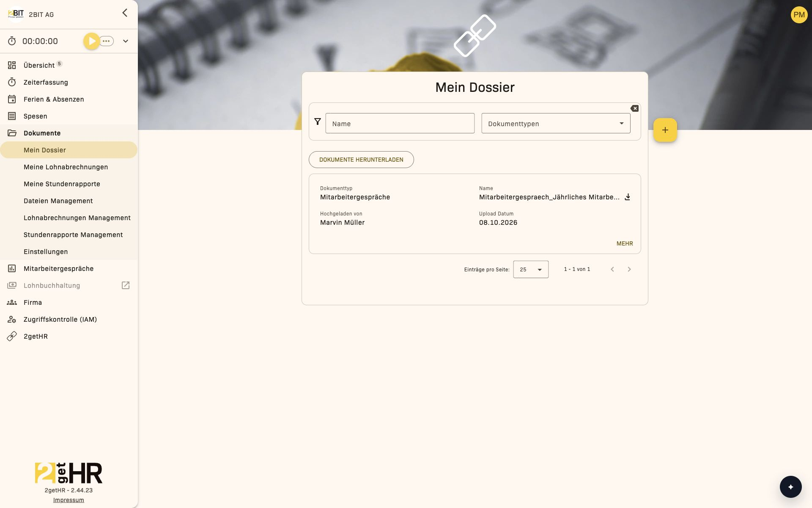Add new document with the plus button
Screen dimensions: 812x508
point(665,130)
